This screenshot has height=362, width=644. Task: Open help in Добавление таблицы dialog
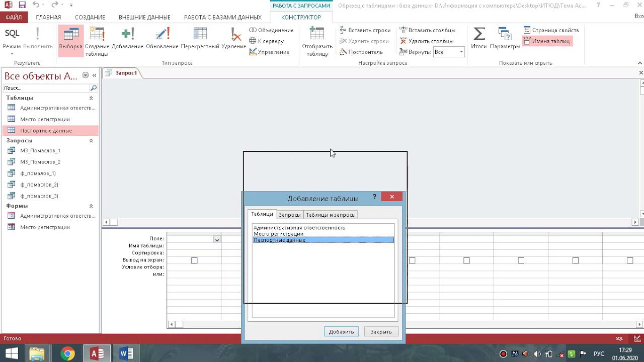pyautogui.click(x=374, y=197)
